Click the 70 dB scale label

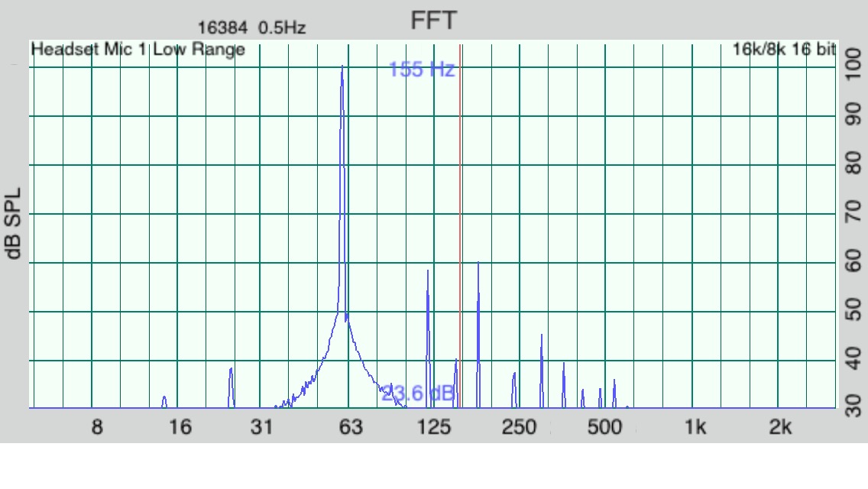click(853, 212)
